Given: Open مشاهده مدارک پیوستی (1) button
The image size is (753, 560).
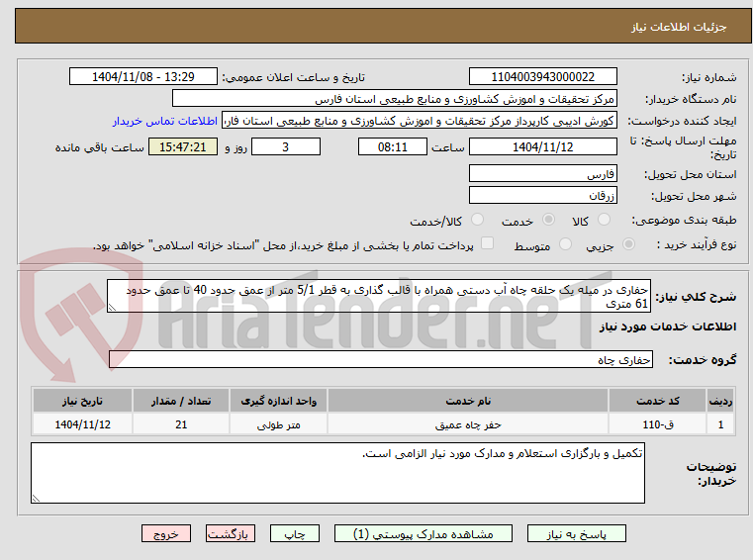Looking at the screenshot, I should tap(424, 533).
